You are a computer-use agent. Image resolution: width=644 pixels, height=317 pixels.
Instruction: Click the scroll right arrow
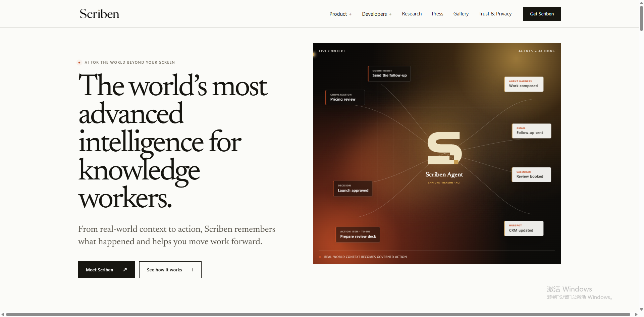[x=636, y=314]
